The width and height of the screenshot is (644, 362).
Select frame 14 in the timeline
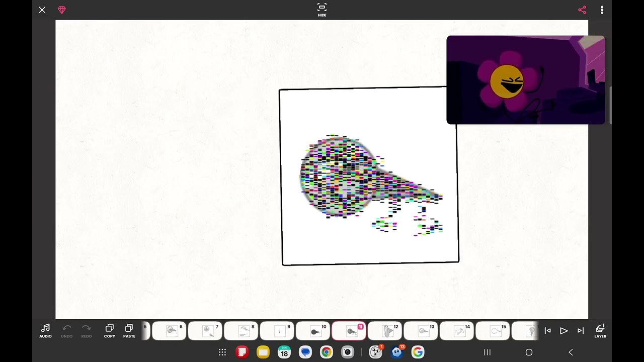pos(456,331)
